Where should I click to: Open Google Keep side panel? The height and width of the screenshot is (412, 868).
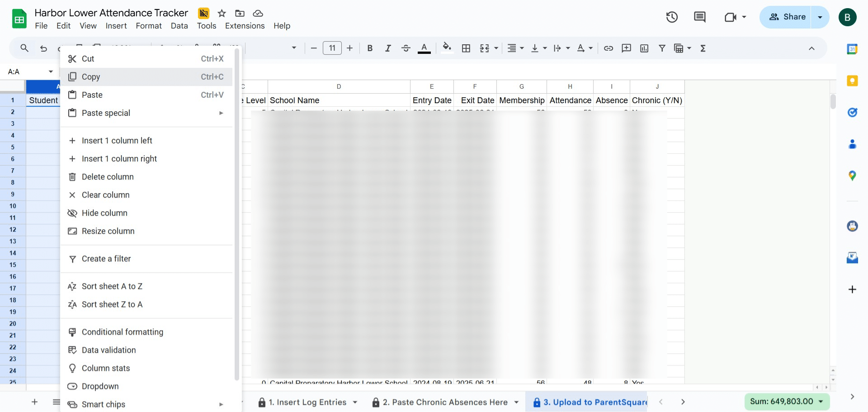point(852,81)
